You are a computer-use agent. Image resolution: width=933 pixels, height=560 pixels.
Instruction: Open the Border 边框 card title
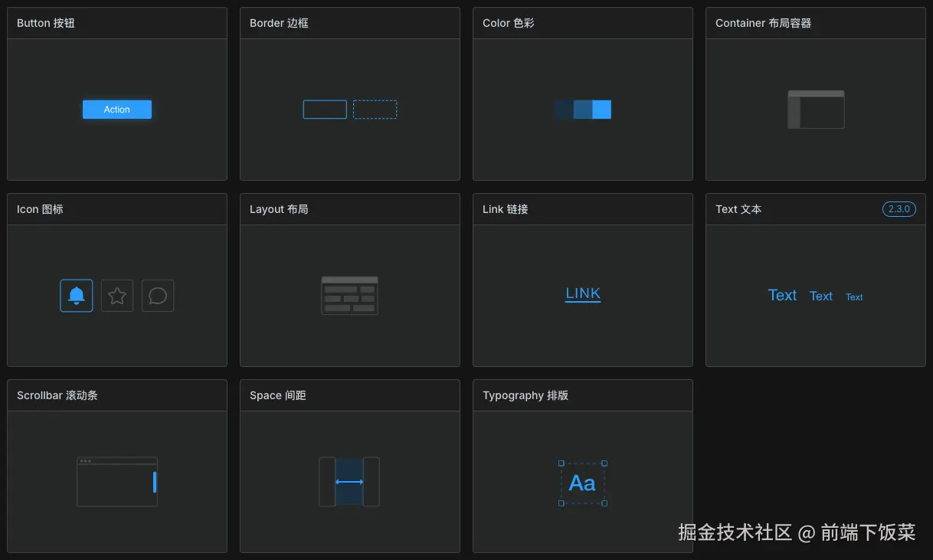[279, 23]
